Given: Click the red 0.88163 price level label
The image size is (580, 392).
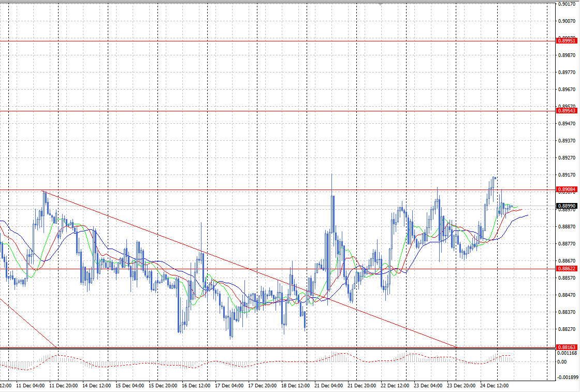Looking at the screenshot, I should point(567,347).
